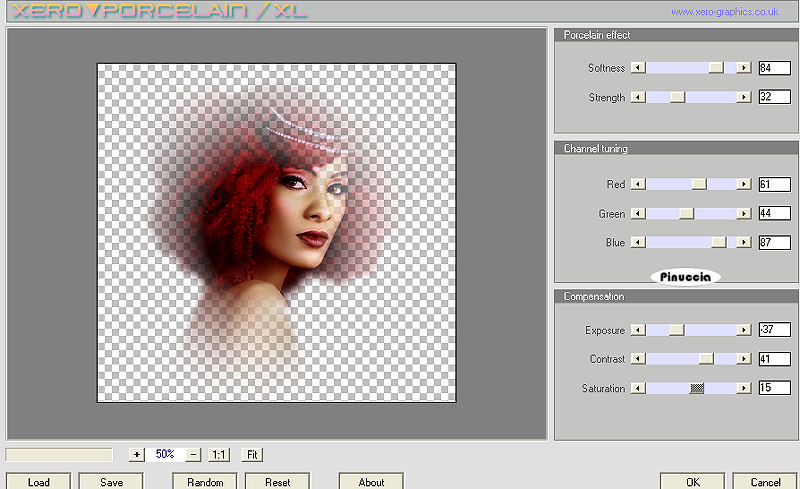
Task: Load a preset with the Load button
Action: tap(38, 481)
